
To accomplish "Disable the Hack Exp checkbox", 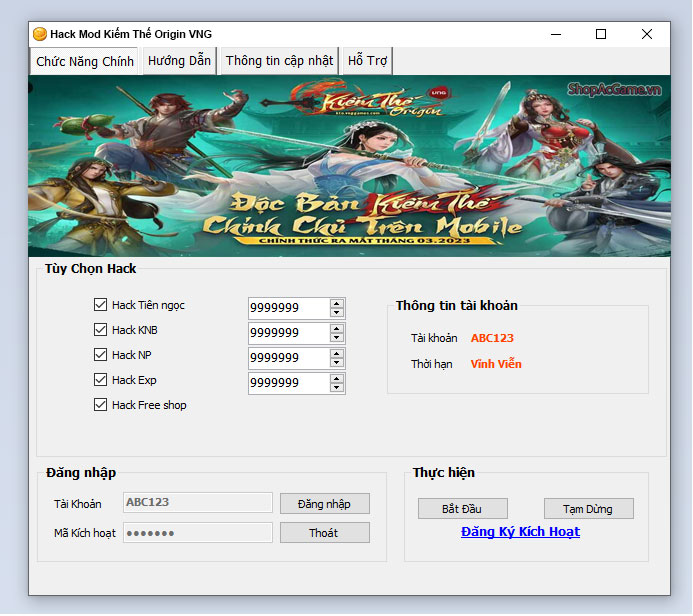I will point(100,380).
